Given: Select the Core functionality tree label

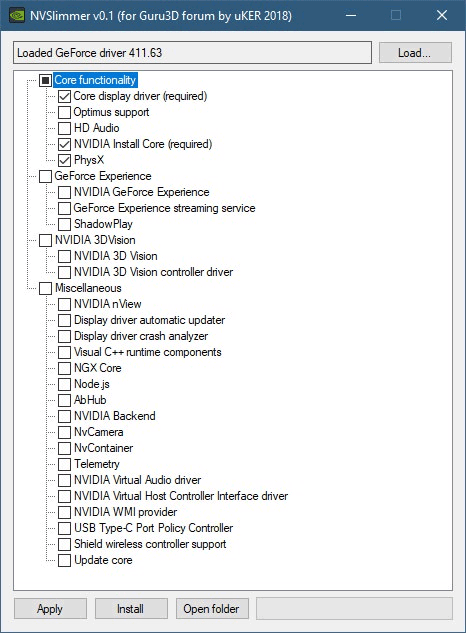Looking at the screenshot, I should point(95,80).
